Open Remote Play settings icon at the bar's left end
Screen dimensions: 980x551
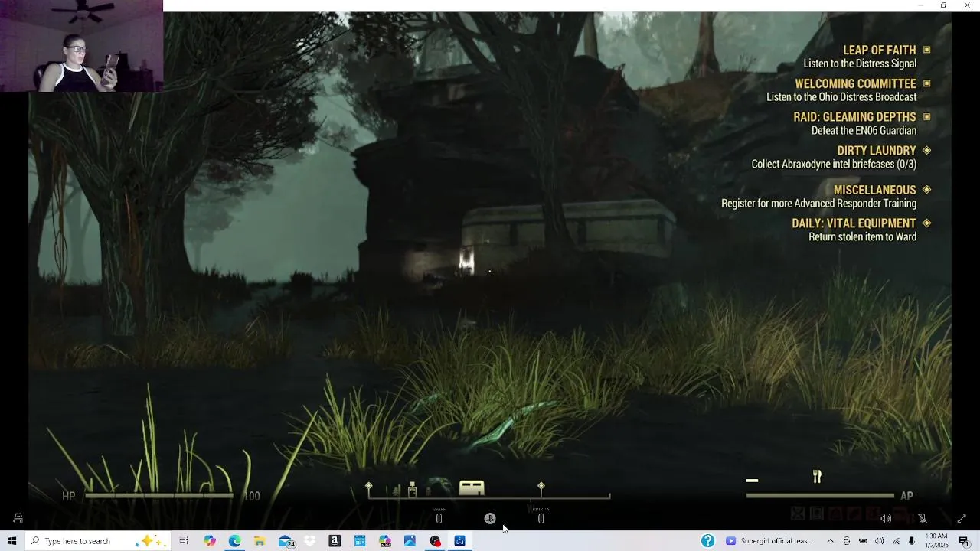[x=18, y=519]
